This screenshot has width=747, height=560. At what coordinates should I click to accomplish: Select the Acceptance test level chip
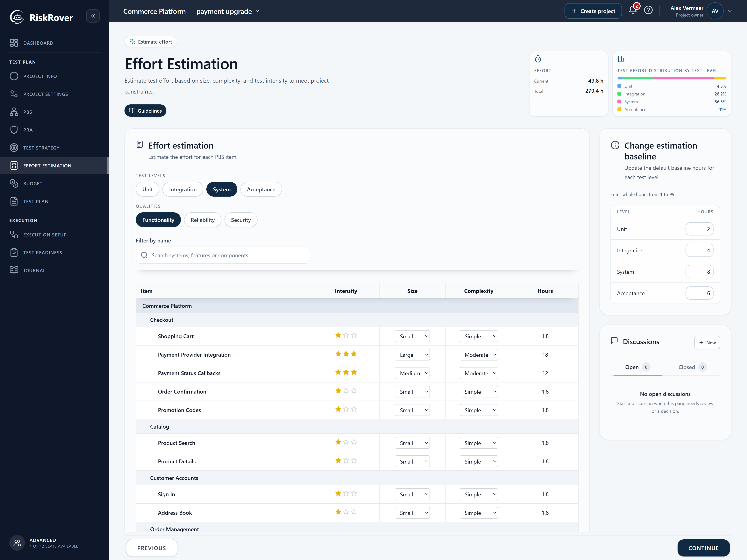pos(261,189)
